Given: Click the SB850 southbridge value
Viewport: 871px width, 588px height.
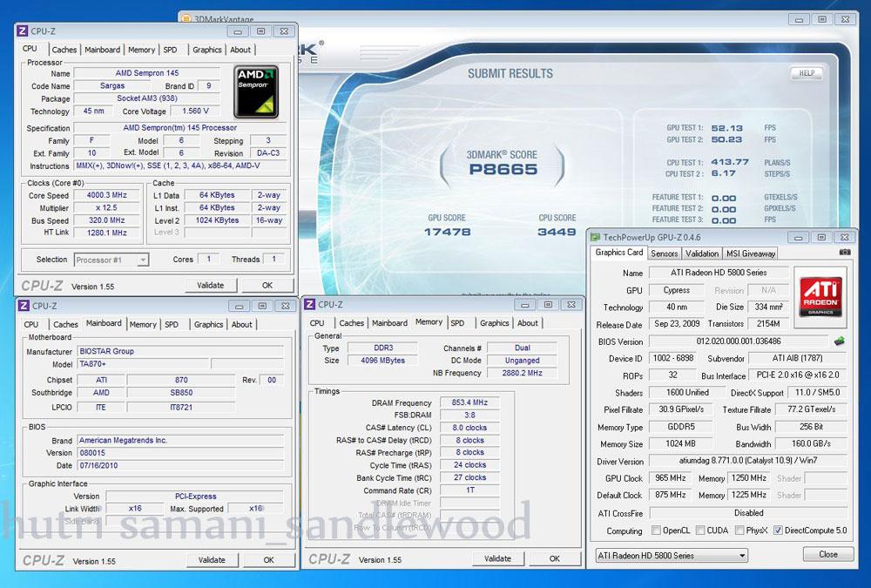Looking at the screenshot, I should (181, 392).
